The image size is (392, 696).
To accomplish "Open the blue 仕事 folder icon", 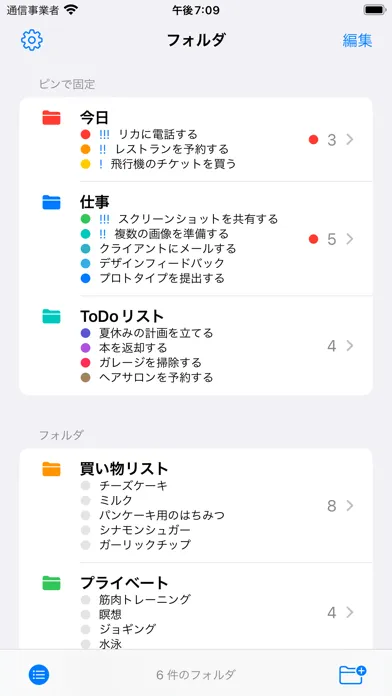I will [x=51, y=202].
